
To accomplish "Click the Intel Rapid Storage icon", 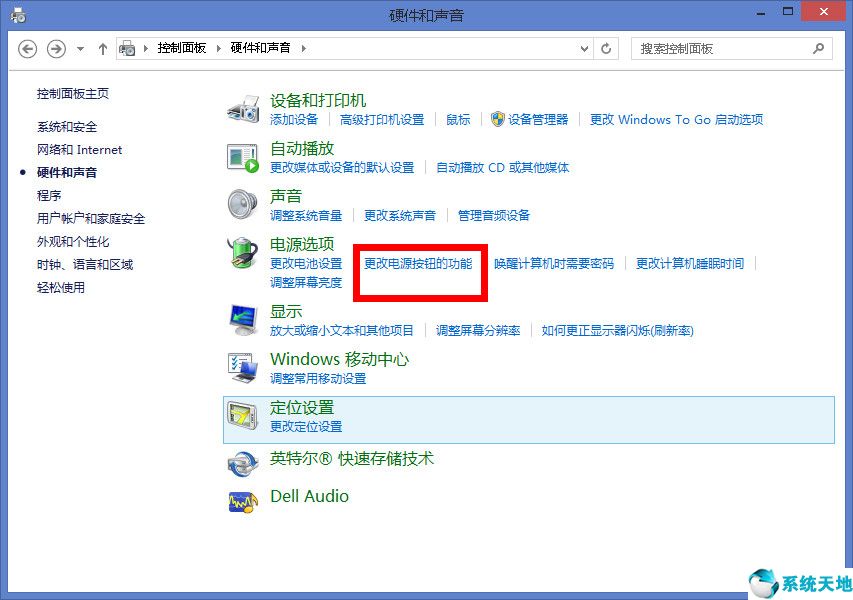I will (243, 463).
